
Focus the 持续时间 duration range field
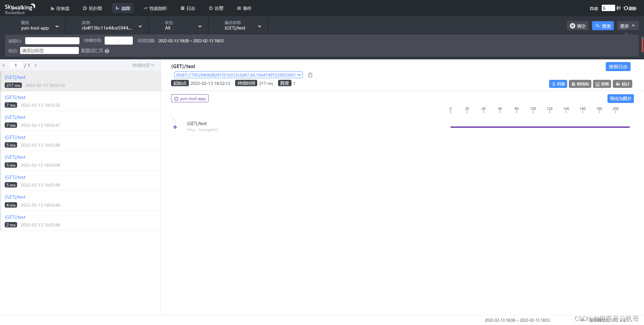pos(119,41)
